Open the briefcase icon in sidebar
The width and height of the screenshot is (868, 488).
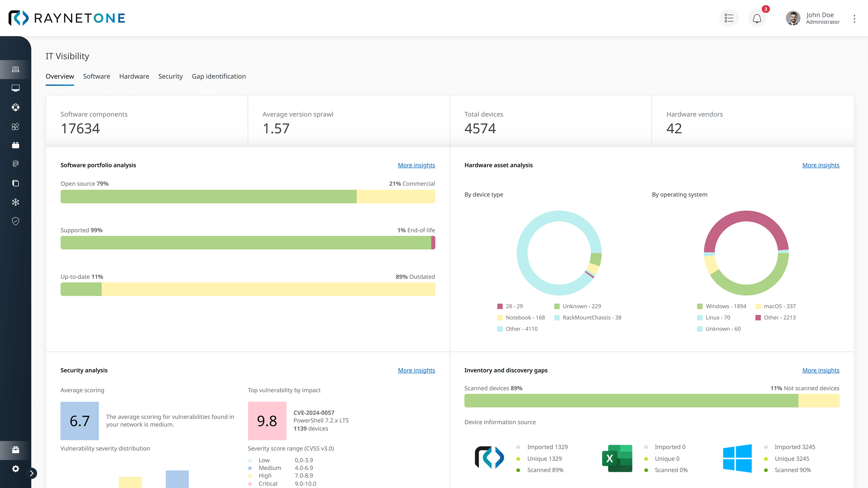coord(16,450)
